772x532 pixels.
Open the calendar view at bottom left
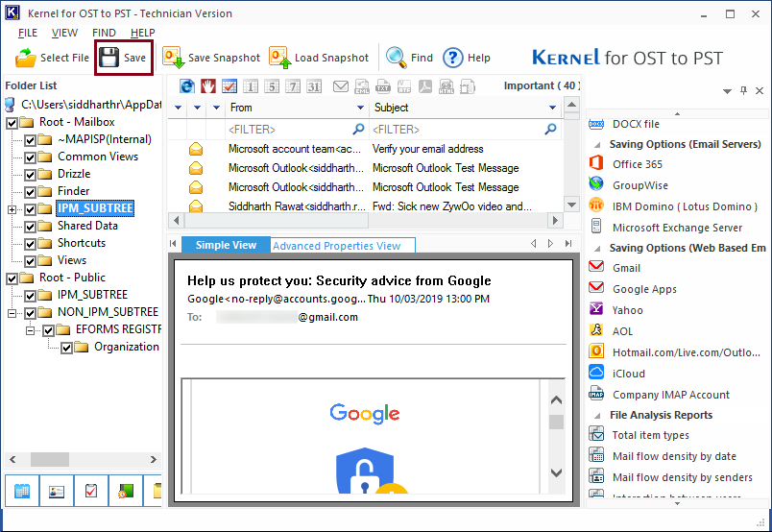(22, 492)
